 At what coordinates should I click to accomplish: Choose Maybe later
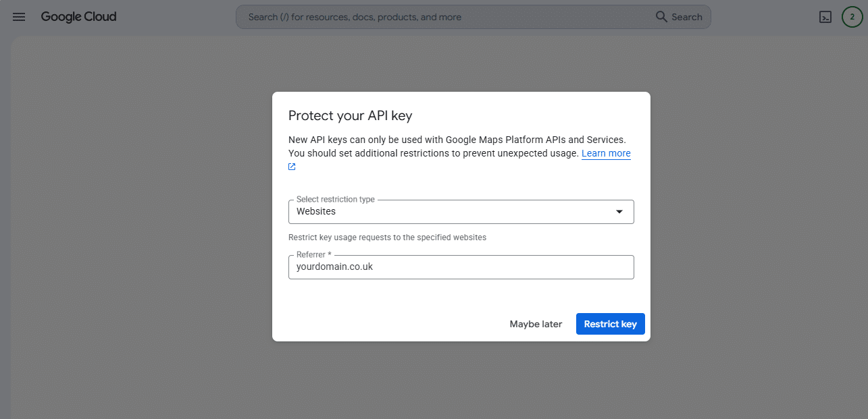pos(536,324)
